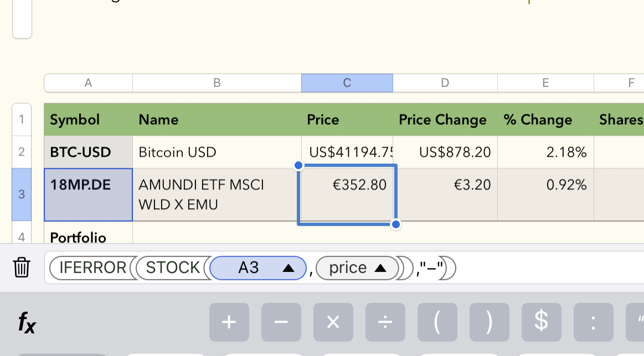Insert plus operator from keyboard
This screenshot has width=644, height=356.
(x=229, y=322)
